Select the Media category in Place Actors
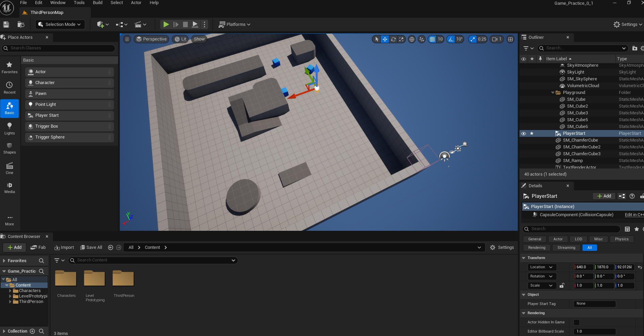Screen dimensions: 644x336 pyautogui.click(x=10, y=188)
